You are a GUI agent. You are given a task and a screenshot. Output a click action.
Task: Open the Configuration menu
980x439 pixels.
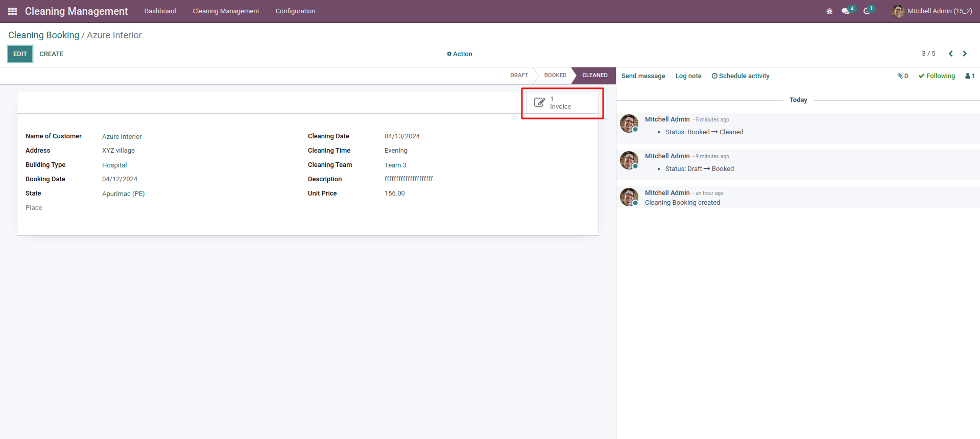(x=295, y=11)
